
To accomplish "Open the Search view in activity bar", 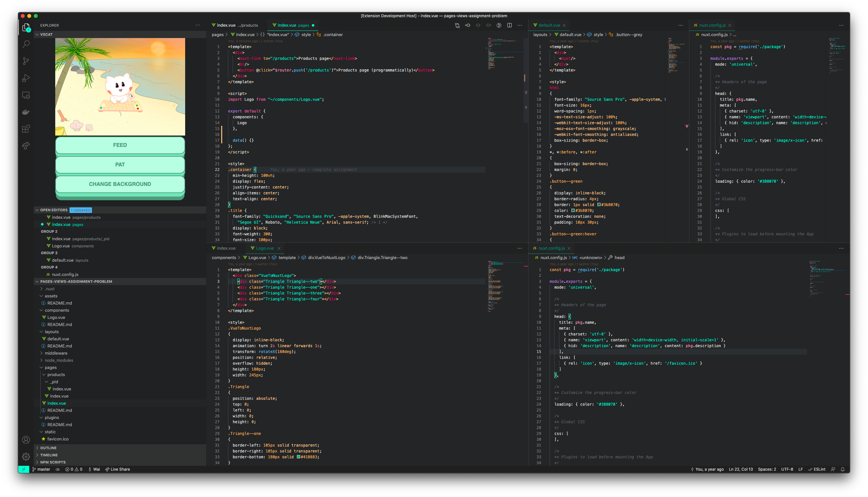I will pos(26,44).
